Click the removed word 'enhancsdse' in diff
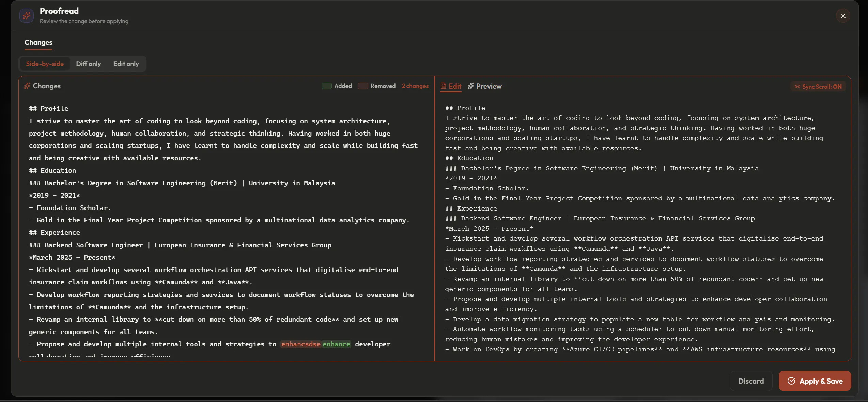 pyautogui.click(x=301, y=344)
